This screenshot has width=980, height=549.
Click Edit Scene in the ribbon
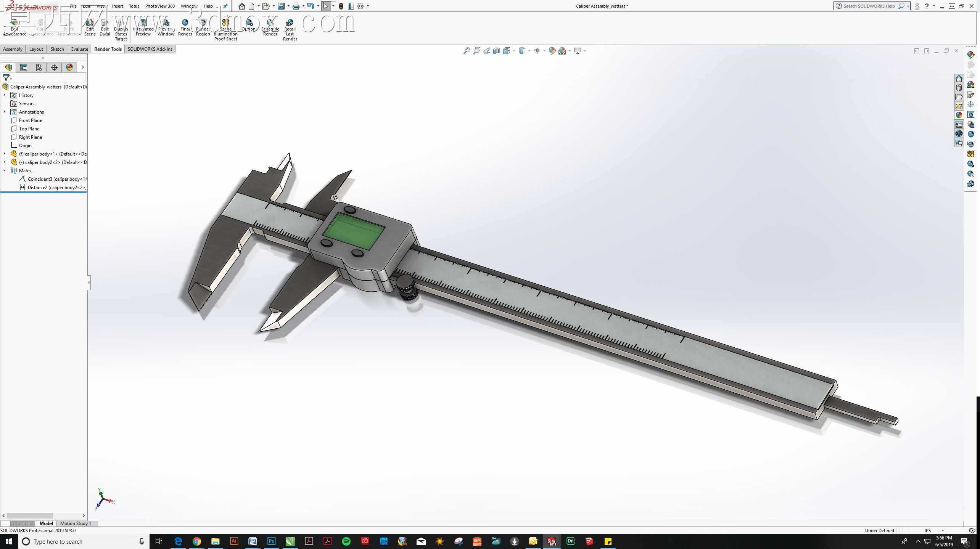coord(90,27)
